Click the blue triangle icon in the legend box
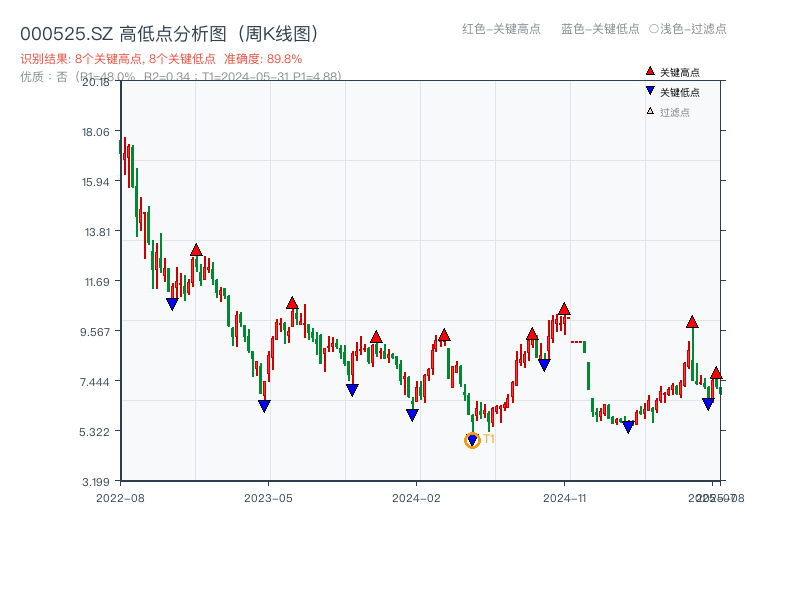 click(650, 91)
